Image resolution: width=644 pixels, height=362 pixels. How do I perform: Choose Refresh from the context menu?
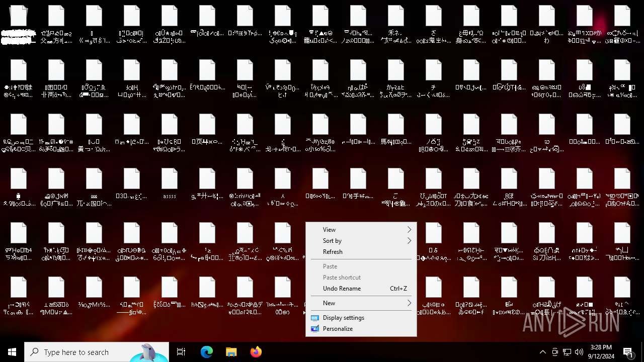coord(361,252)
